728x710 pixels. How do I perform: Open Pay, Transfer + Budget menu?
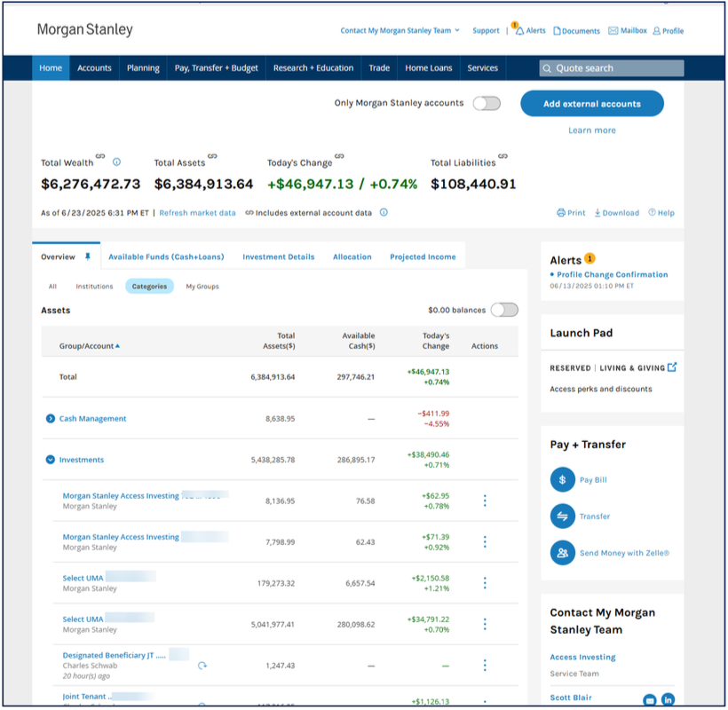point(217,68)
